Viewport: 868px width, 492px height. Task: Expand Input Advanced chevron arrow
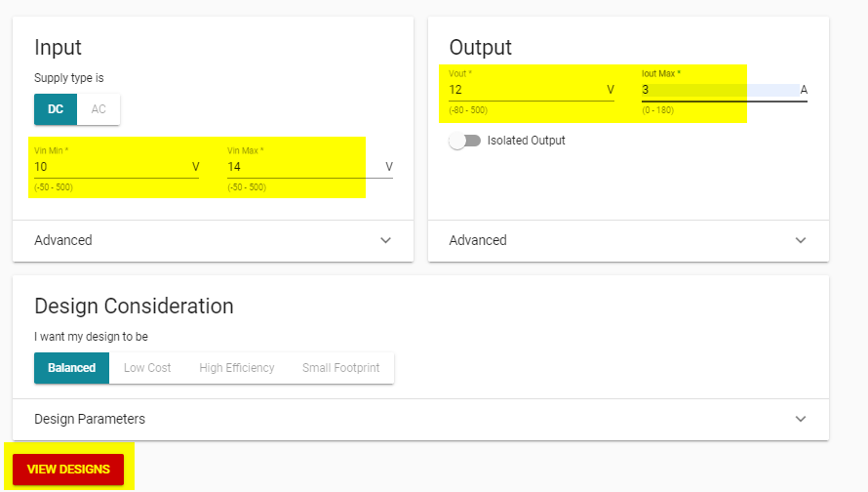[385, 240]
